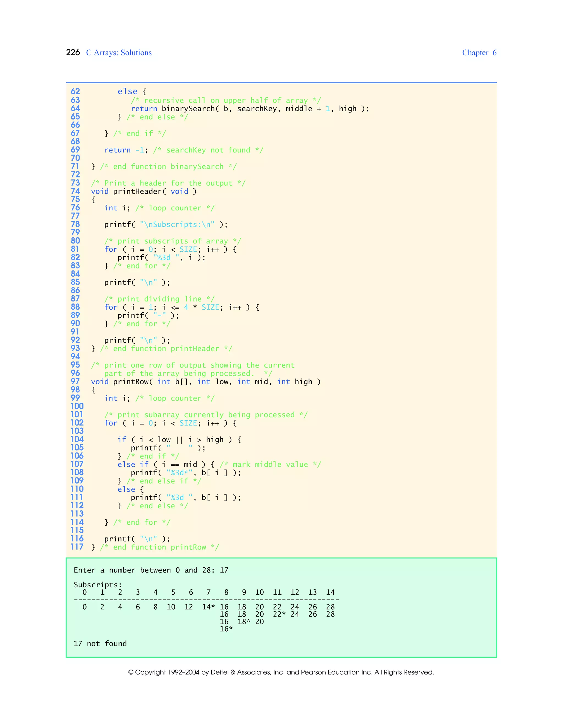Screen dimensions: 563x728
Task: Click the 'Subscripts:' output label
Action: point(98,585)
